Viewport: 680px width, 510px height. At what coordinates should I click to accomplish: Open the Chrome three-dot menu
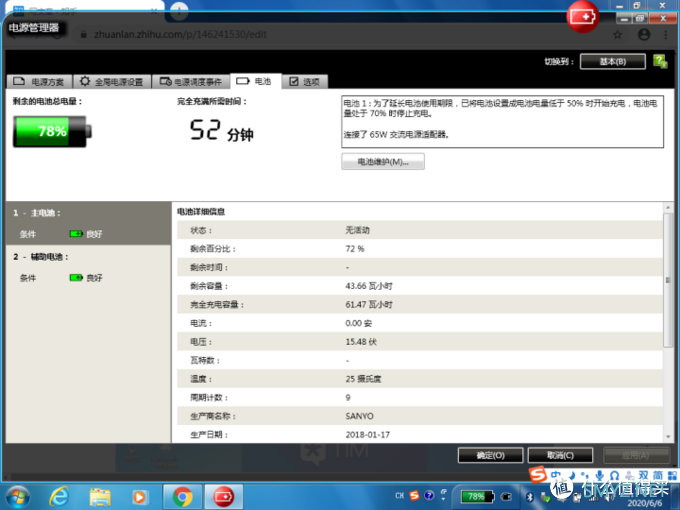tap(666, 35)
